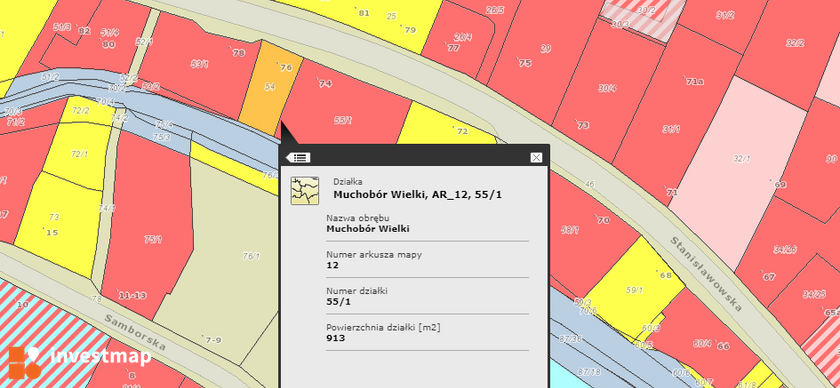Select yellow parcel 72/1
This screenshot has height=388, width=840.
pyautogui.click(x=79, y=154)
